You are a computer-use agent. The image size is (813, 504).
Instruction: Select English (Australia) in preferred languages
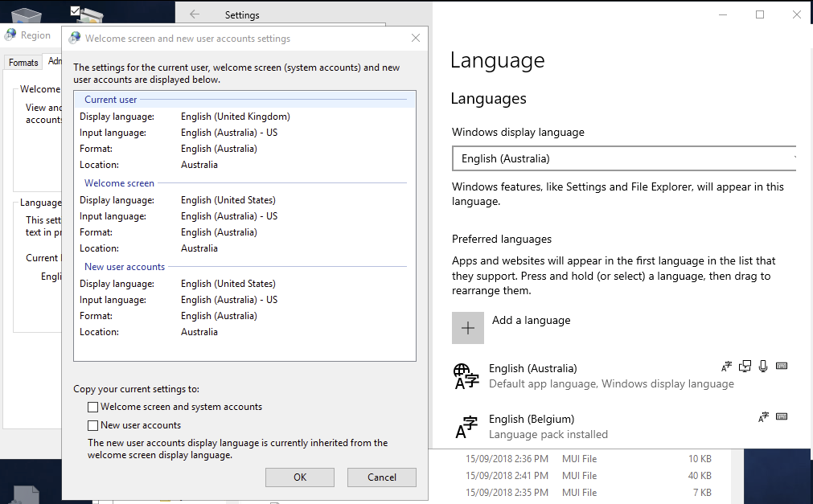tap(622, 376)
